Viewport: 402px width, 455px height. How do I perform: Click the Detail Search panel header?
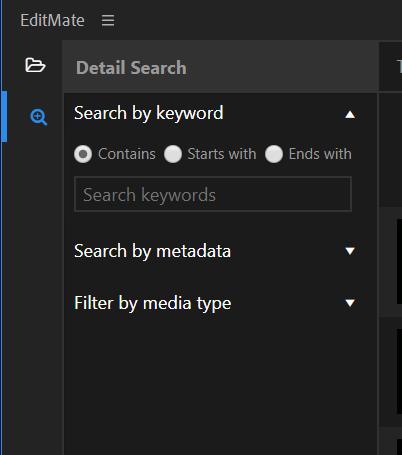131,68
